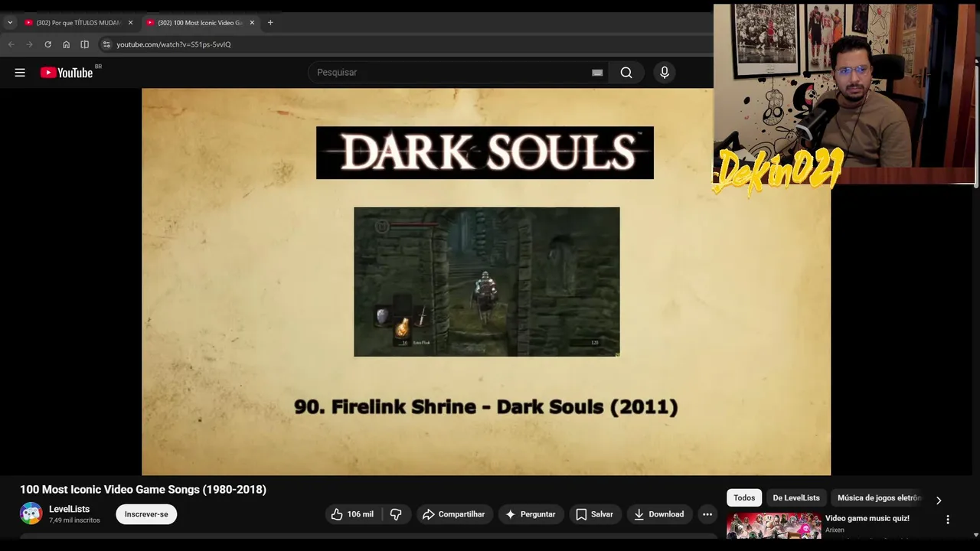Select the Todos filter chip

(744, 498)
